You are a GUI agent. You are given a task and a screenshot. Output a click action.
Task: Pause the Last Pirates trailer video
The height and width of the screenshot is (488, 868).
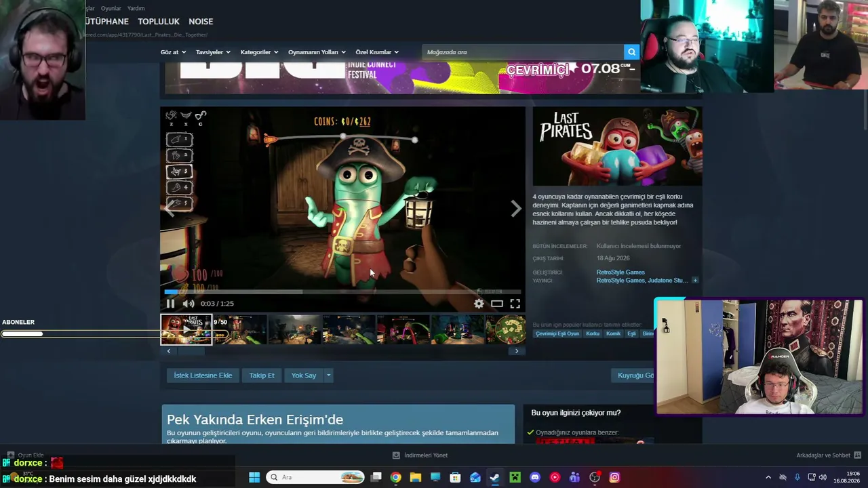click(x=170, y=304)
